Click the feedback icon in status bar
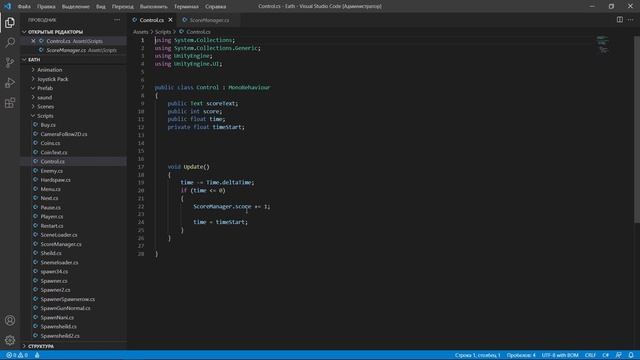 click(619, 355)
